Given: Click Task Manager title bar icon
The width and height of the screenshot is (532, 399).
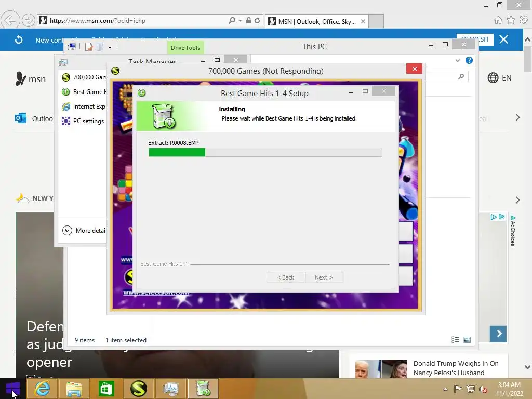Looking at the screenshot, I should point(63,62).
